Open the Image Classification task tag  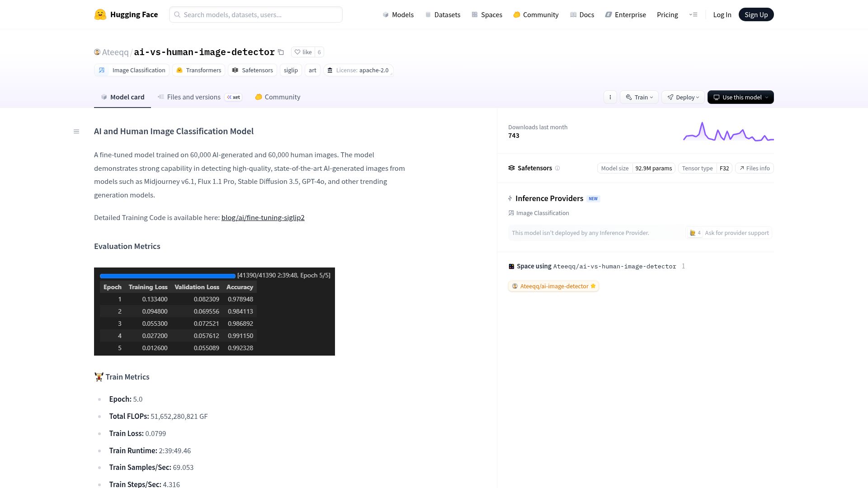(132, 70)
